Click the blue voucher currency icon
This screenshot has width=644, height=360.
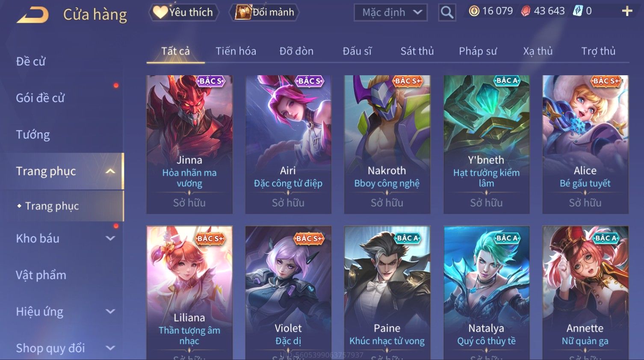point(578,11)
